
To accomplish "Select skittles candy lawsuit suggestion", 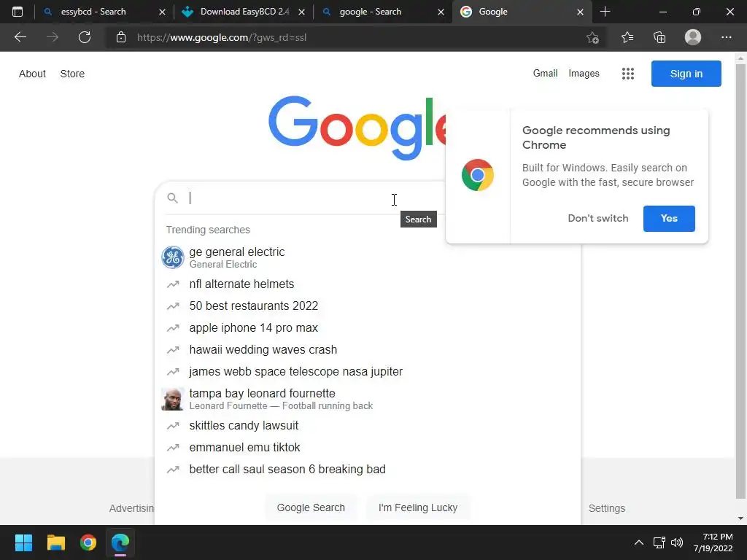I will click(368, 425).
